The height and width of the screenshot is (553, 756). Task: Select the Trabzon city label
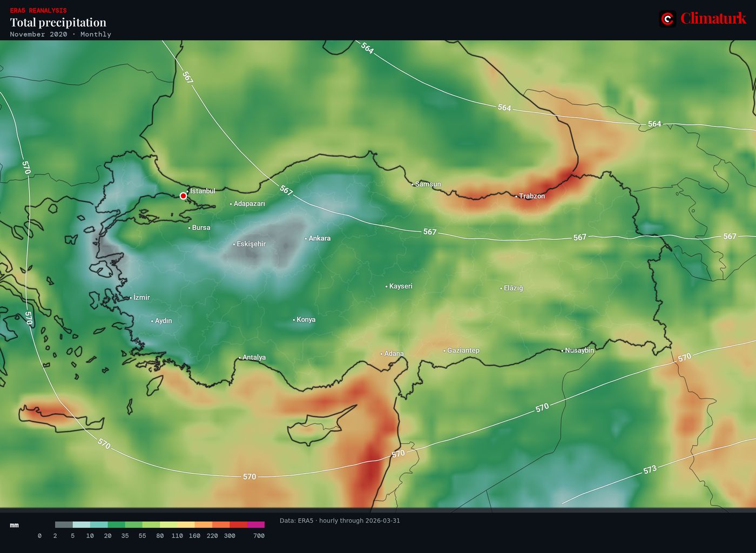(532, 196)
